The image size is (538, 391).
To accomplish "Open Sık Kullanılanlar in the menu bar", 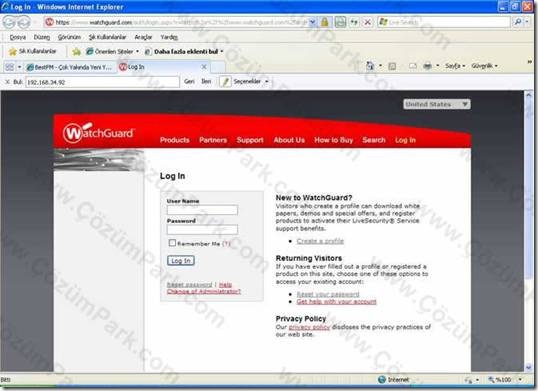I will click(x=107, y=37).
